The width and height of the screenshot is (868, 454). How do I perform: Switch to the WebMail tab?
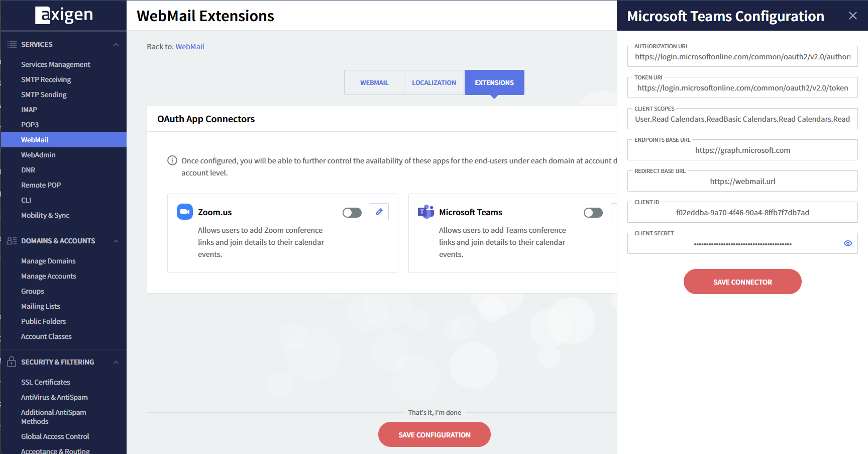point(374,82)
